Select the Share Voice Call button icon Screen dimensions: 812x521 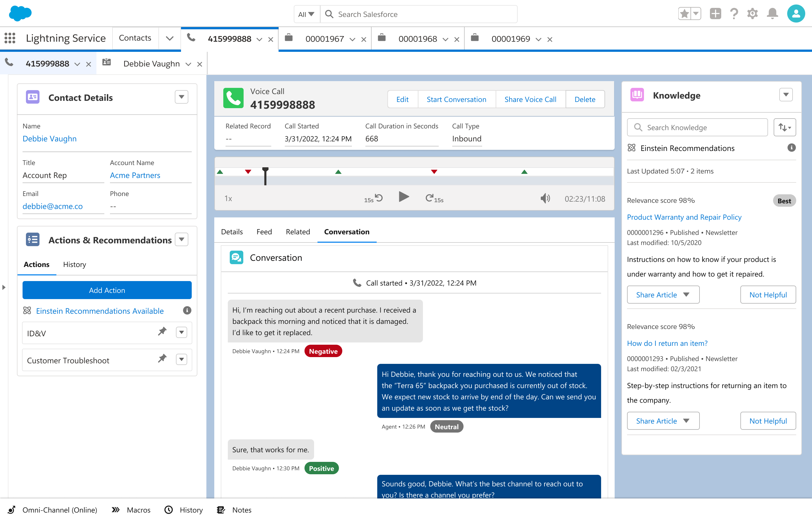(x=529, y=99)
